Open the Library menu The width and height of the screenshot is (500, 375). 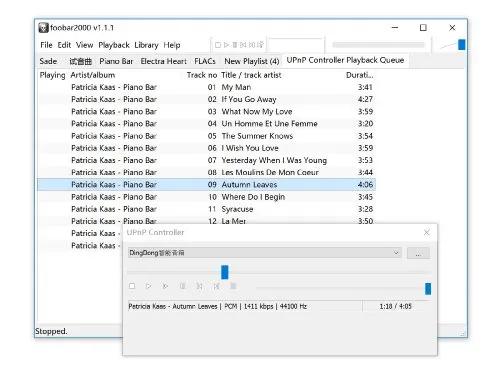tap(146, 45)
